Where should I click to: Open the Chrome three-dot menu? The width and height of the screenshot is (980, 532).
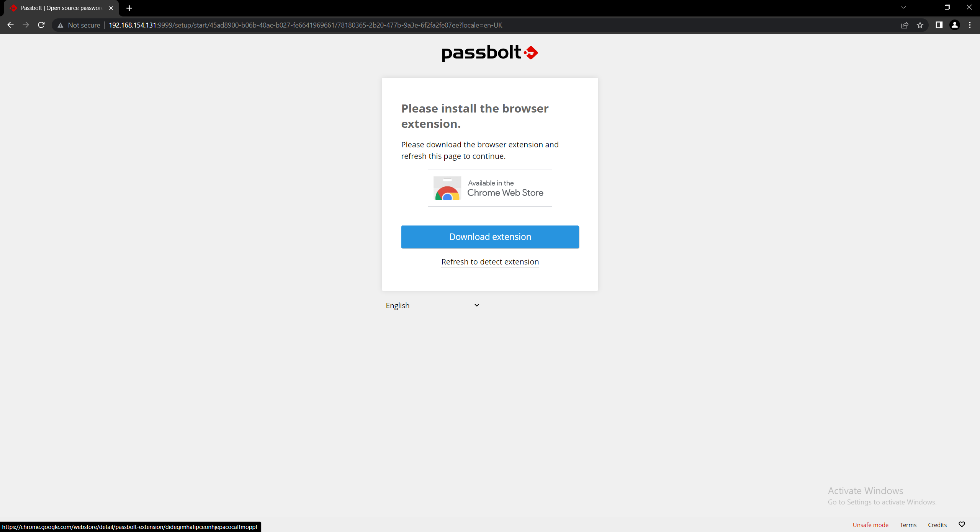coord(970,25)
